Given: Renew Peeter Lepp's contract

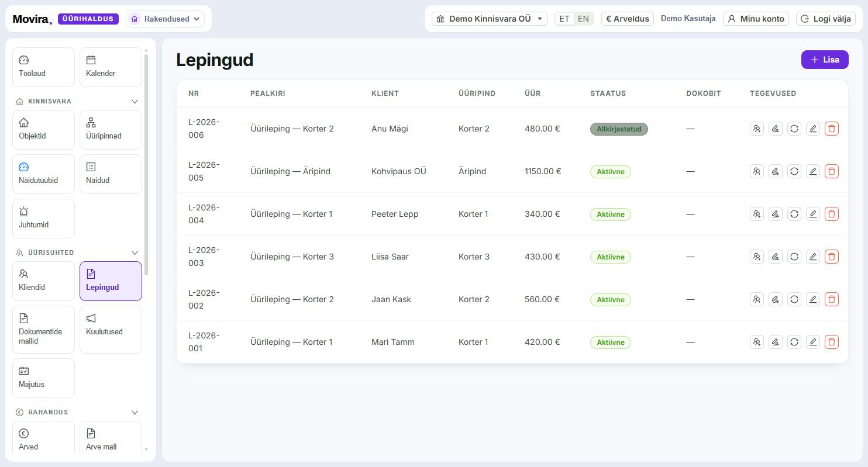Looking at the screenshot, I should (x=794, y=214).
